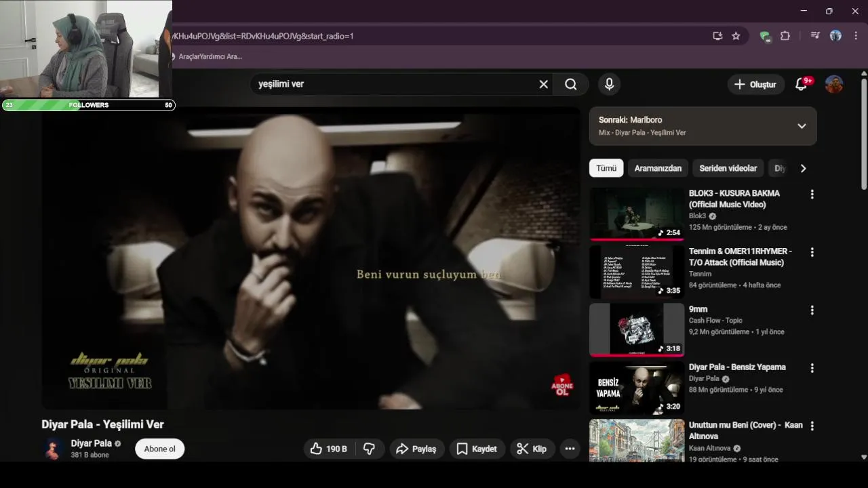Subscribe using Abone ol button
Screen dimensions: 868x488
point(159,449)
